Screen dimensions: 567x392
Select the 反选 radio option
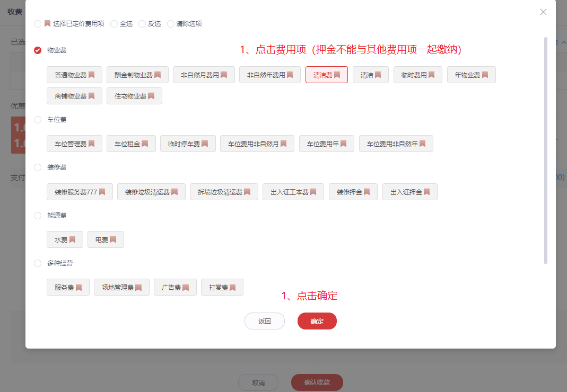coord(142,24)
